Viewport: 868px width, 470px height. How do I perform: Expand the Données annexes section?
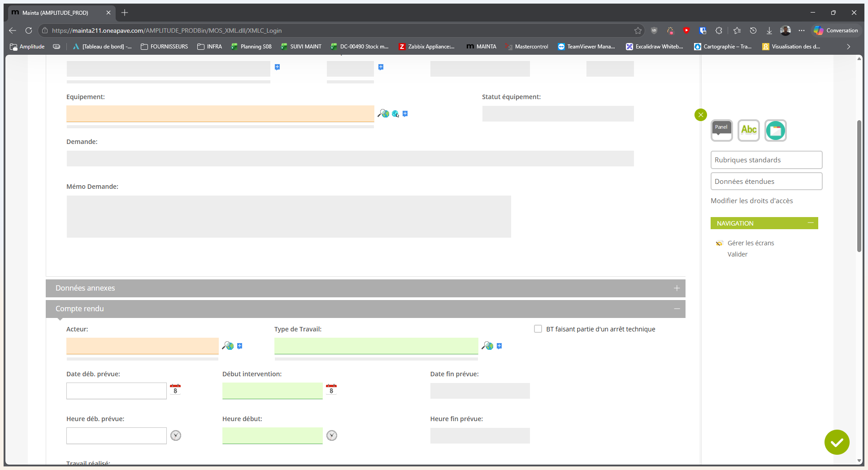(x=677, y=288)
